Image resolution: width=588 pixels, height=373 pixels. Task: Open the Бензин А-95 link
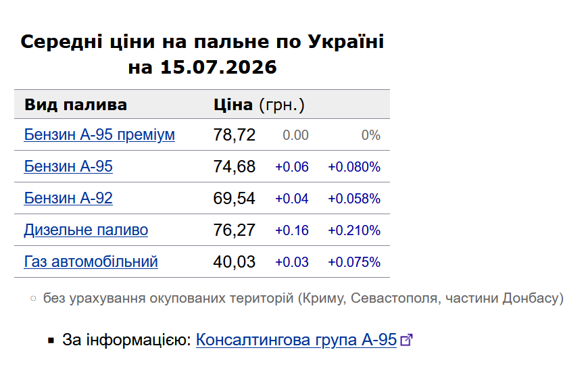(x=68, y=166)
